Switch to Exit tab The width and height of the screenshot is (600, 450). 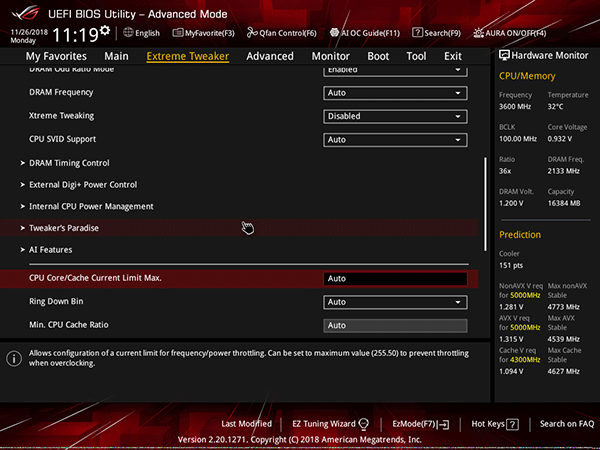click(453, 56)
